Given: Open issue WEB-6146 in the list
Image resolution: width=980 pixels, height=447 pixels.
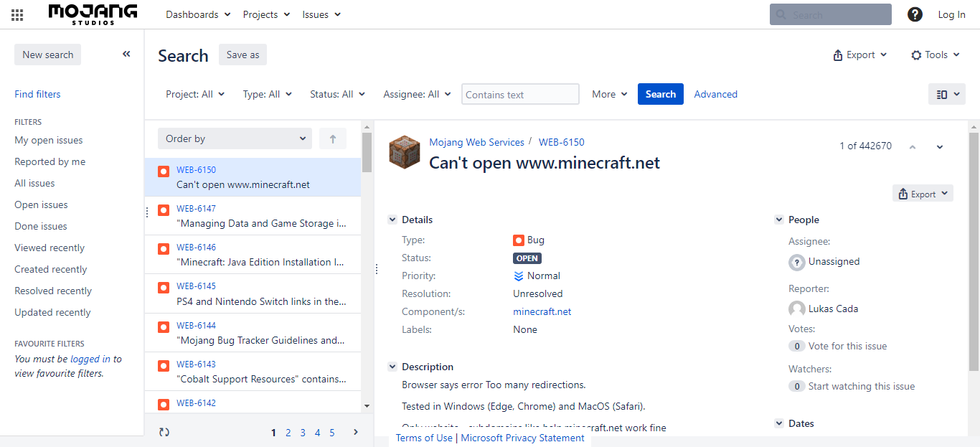Looking at the screenshot, I should [x=253, y=255].
